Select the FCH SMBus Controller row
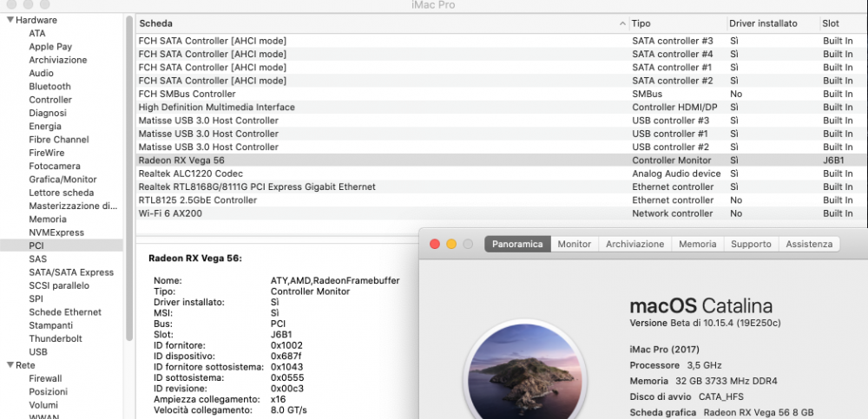868x419 pixels. click(x=501, y=94)
